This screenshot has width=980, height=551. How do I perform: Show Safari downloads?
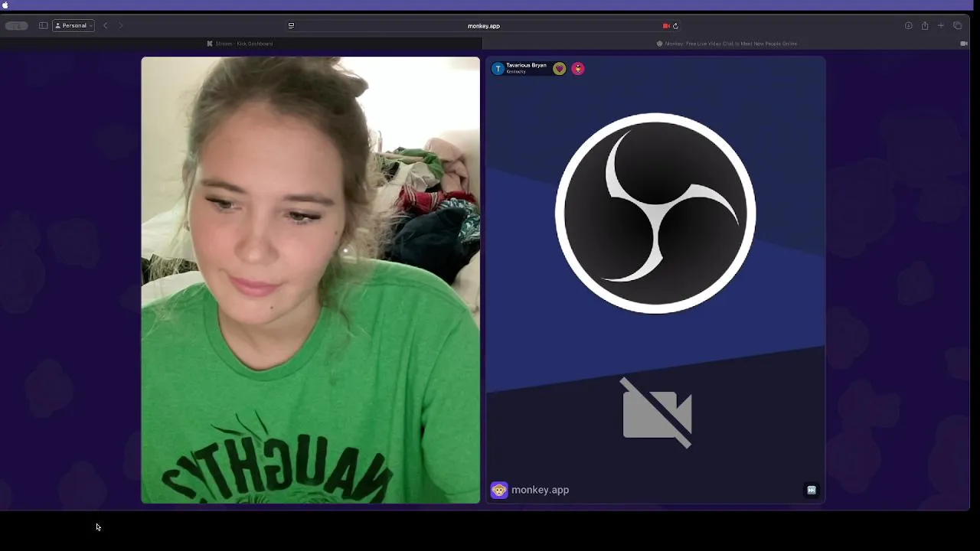pyautogui.click(x=909, y=25)
